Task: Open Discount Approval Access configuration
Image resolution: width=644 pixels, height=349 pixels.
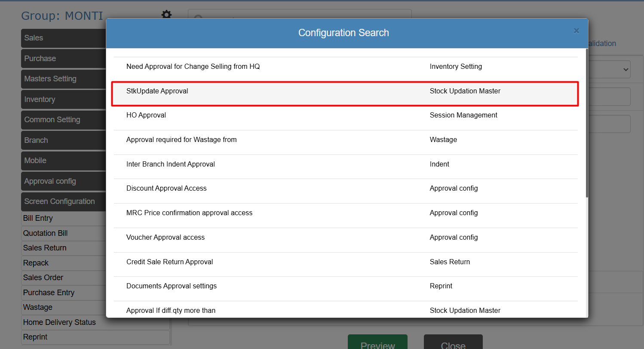Action: pyautogui.click(x=166, y=188)
